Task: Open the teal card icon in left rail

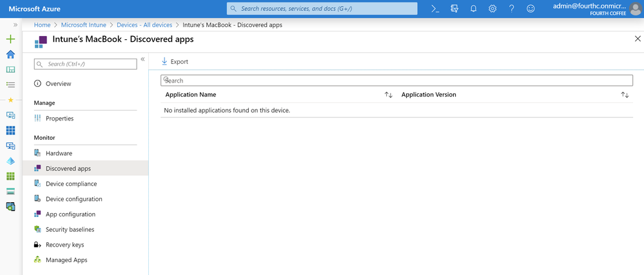Action: (11, 191)
